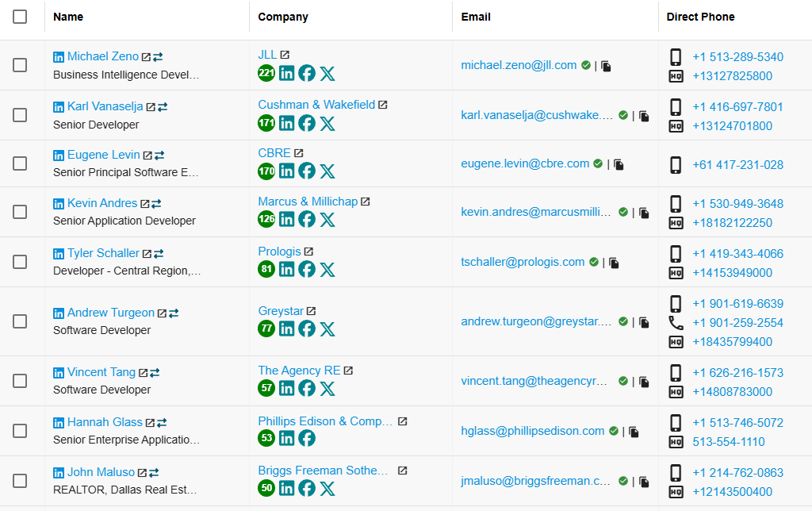Copy Eugene Levin's email with copy icon

point(619,164)
